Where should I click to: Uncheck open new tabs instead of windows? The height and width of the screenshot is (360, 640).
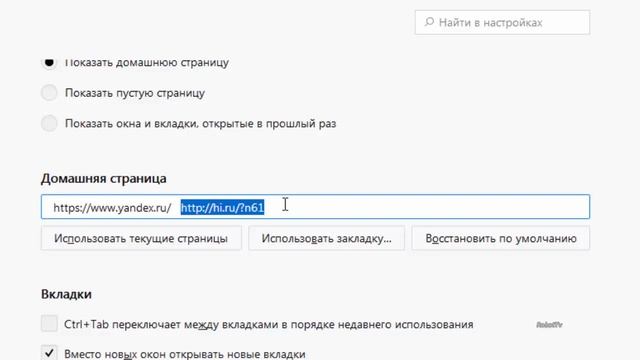tap(49, 353)
